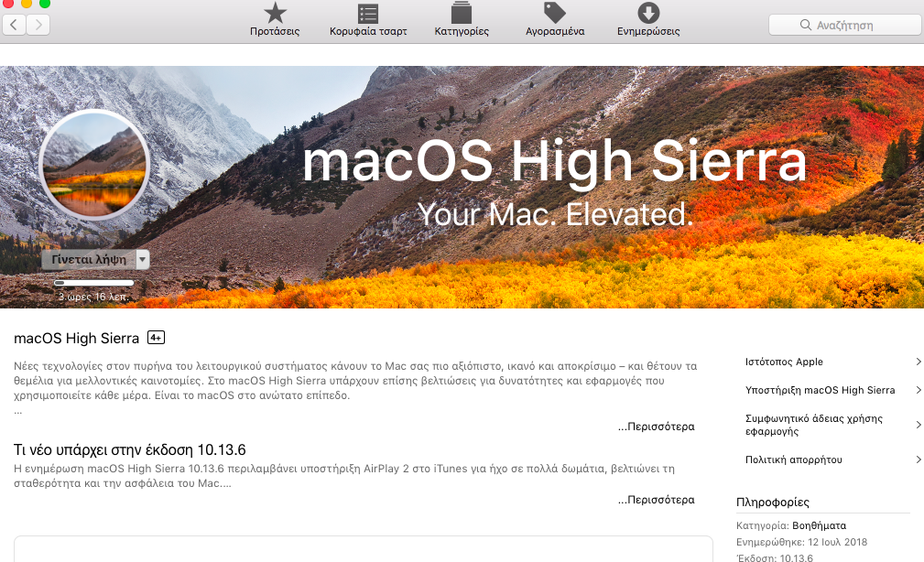Screen dimensions: 924x562
Task: Click the chevron next to Υποστήριξη macOS High Sierra
Action: (x=919, y=390)
